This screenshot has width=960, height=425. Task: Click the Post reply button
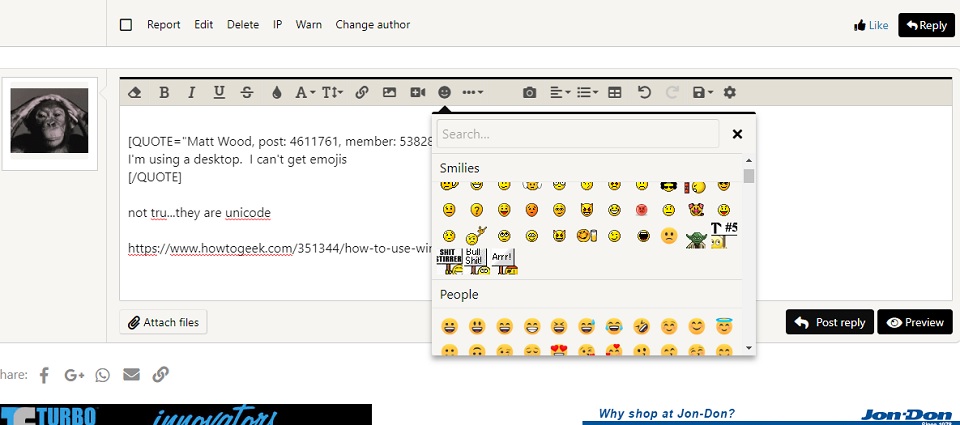[x=829, y=322]
